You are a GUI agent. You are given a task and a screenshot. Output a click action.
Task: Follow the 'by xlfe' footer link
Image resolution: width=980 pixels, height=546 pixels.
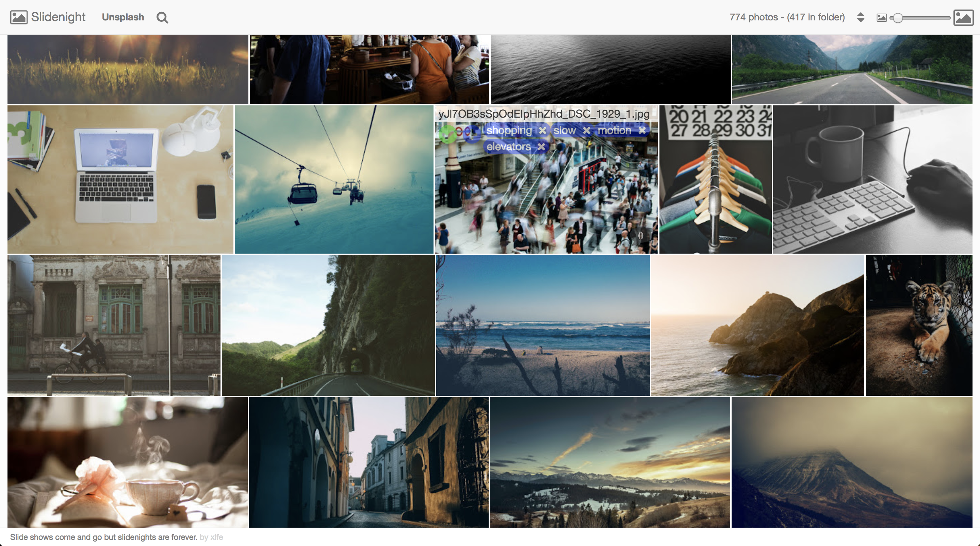(211, 537)
